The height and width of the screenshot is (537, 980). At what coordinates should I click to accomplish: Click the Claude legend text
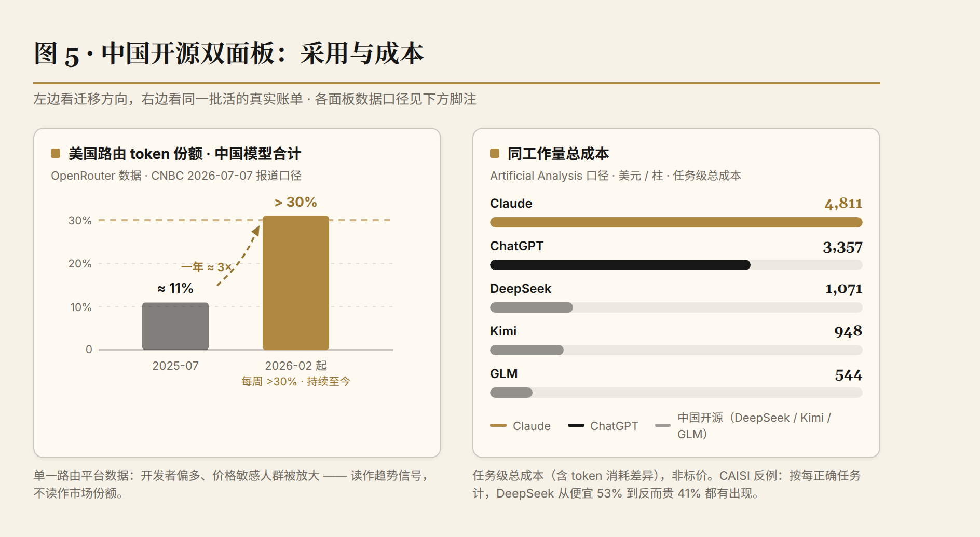click(532, 426)
